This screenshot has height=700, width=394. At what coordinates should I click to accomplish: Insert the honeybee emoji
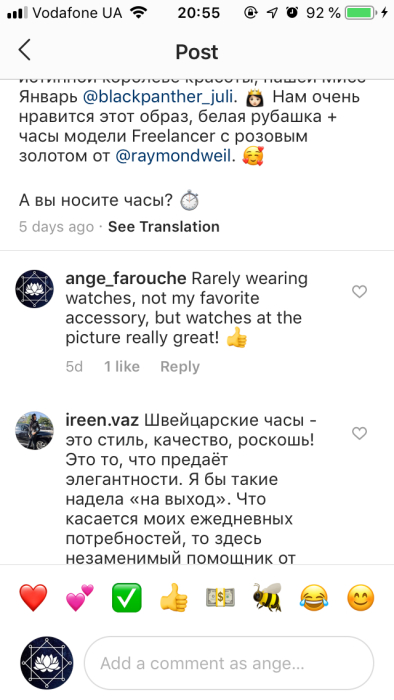point(267,597)
